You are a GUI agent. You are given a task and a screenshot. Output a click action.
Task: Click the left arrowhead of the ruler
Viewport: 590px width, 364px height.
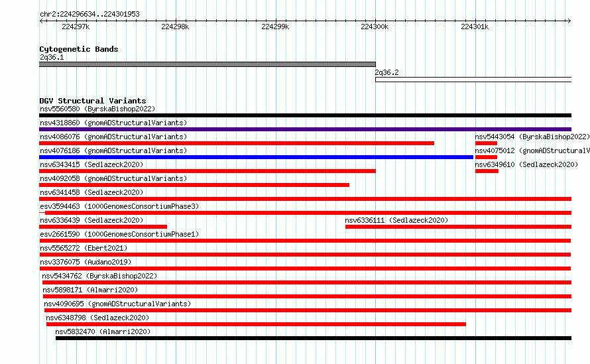[x=41, y=21]
